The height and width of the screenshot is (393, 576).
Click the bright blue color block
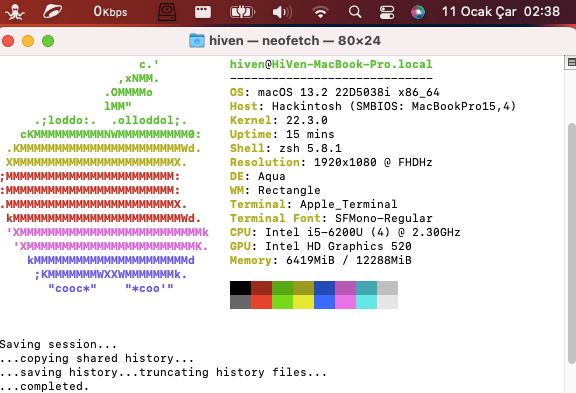point(324,302)
